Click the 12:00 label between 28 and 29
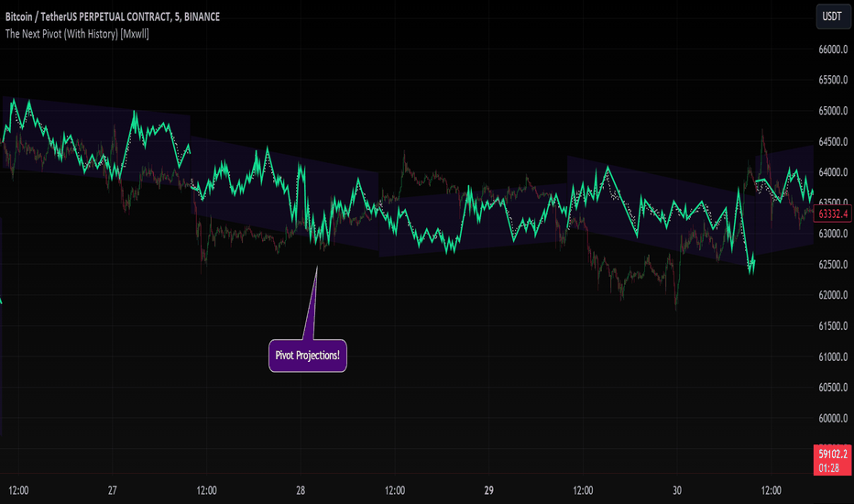Screen dimensions: 854x504 [x=395, y=490]
